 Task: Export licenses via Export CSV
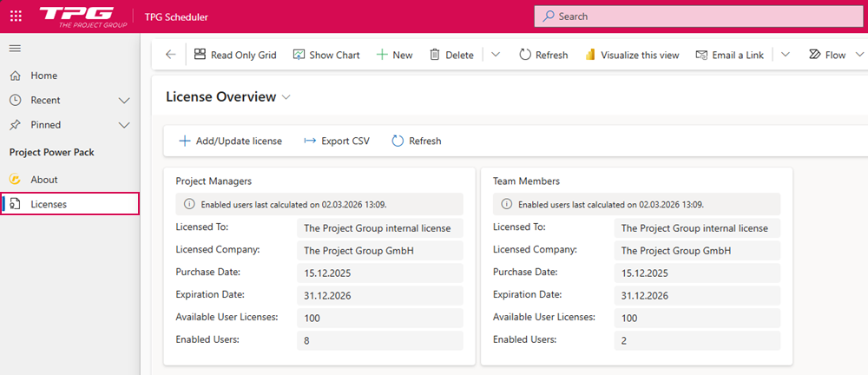pos(337,141)
